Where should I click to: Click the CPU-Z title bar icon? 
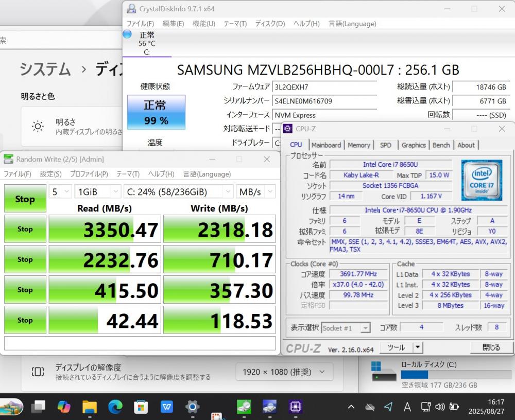(x=288, y=129)
